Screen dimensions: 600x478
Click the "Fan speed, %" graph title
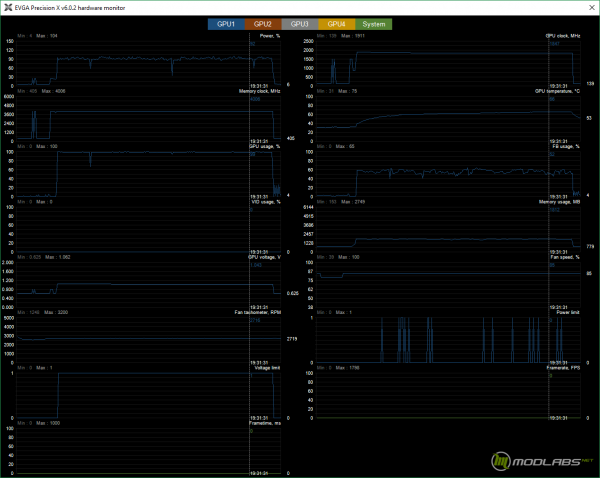point(565,257)
